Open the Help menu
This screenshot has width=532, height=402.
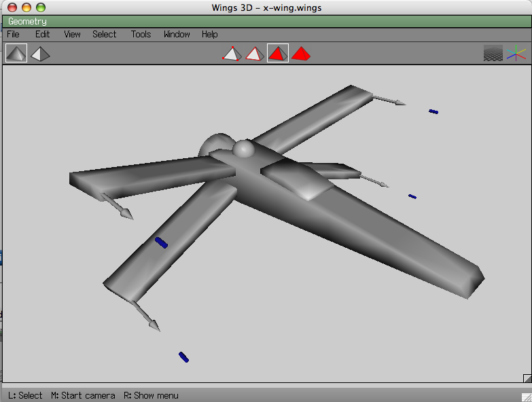click(x=210, y=34)
